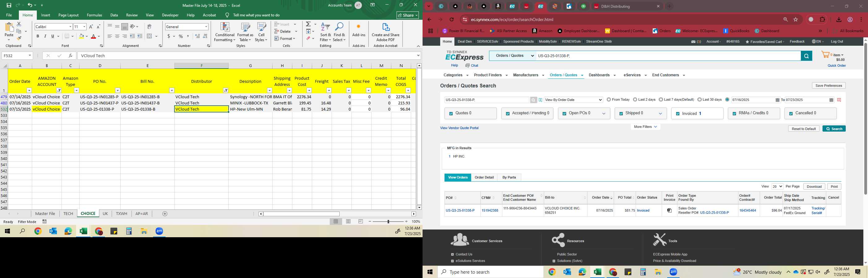Open the Formulas ribbon tab
The width and height of the screenshot is (868, 278).
[94, 15]
